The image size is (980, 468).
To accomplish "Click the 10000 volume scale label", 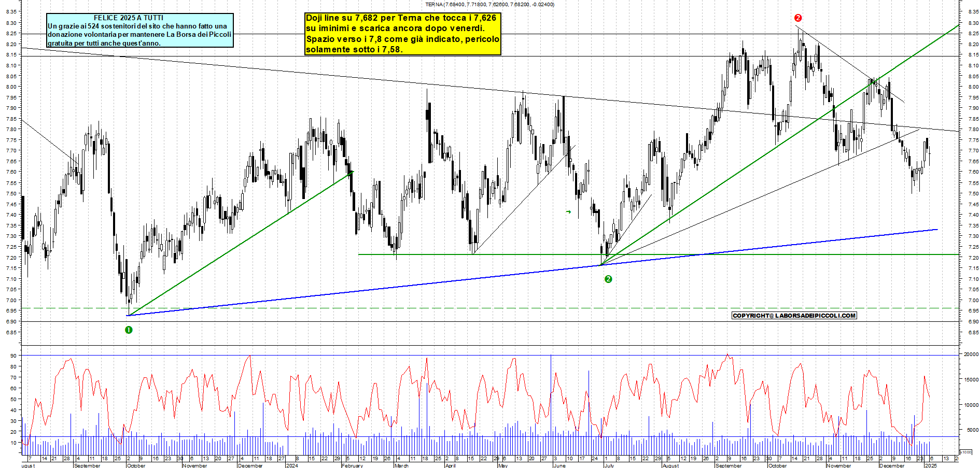I will pyautogui.click(x=971, y=405).
